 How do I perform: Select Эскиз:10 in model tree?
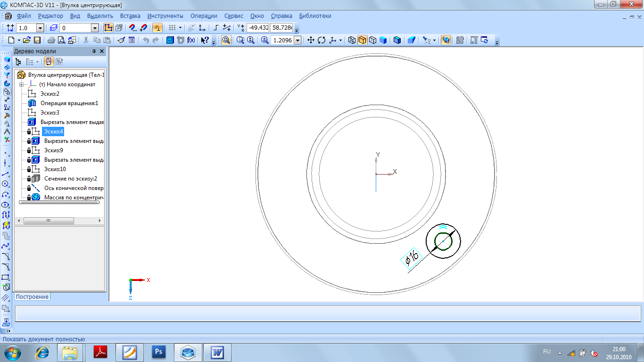[56, 169]
